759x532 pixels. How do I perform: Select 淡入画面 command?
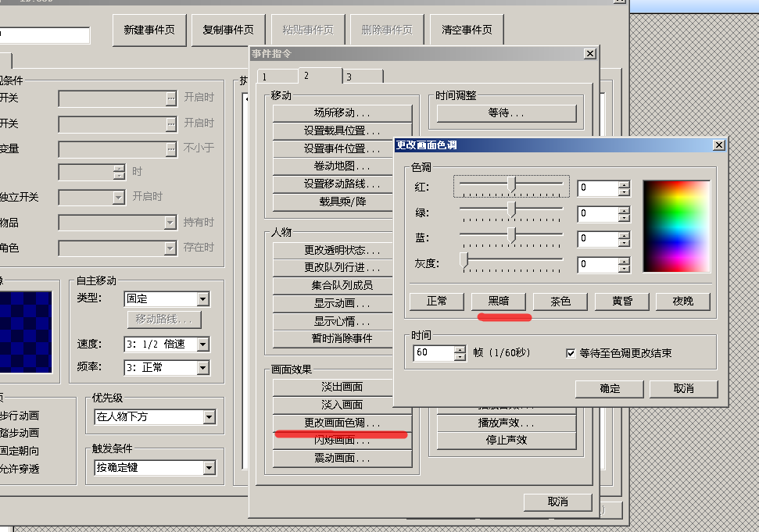tap(332, 405)
